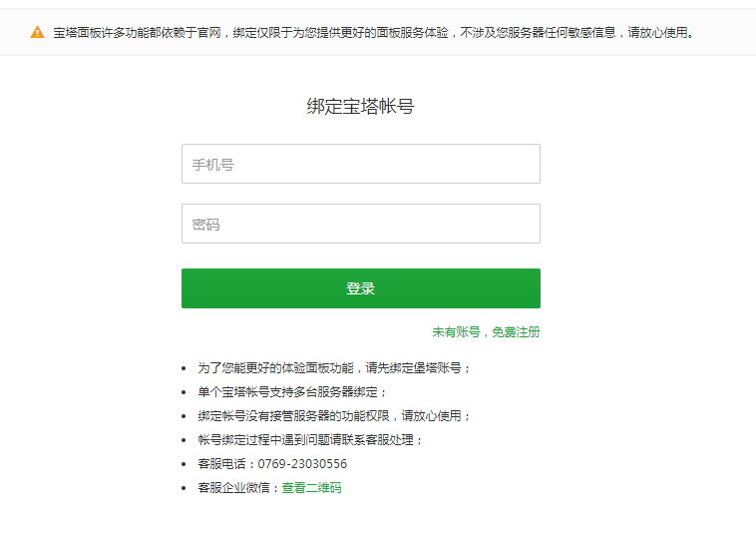Select the 单个宝塔帐号支持多台服务器绑定 tip
This screenshot has height=536, width=756.
pos(292,391)
